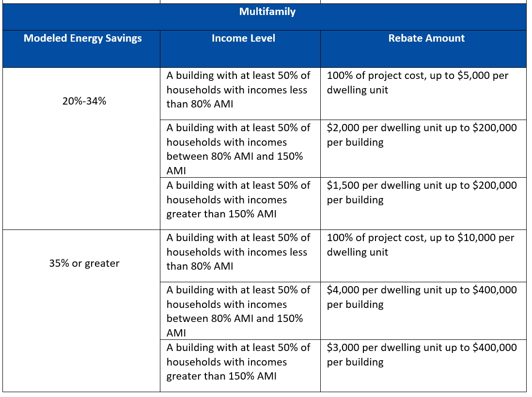Select the Modeled Energy Savings column header

click(82, 38)
